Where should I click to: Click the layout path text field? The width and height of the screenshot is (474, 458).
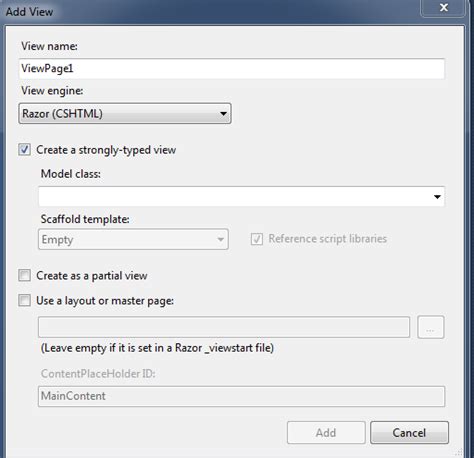coord(224,327)
